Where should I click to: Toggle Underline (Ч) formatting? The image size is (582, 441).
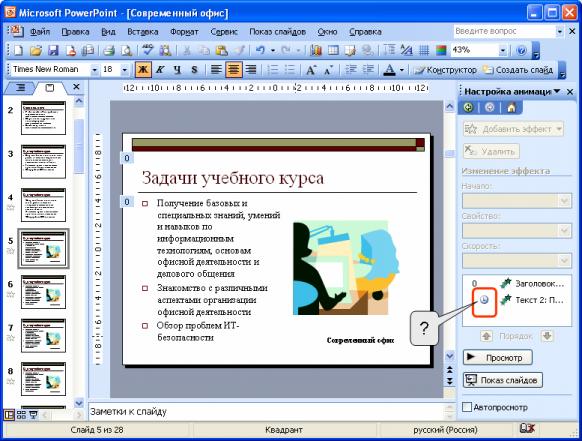[177, 69]
